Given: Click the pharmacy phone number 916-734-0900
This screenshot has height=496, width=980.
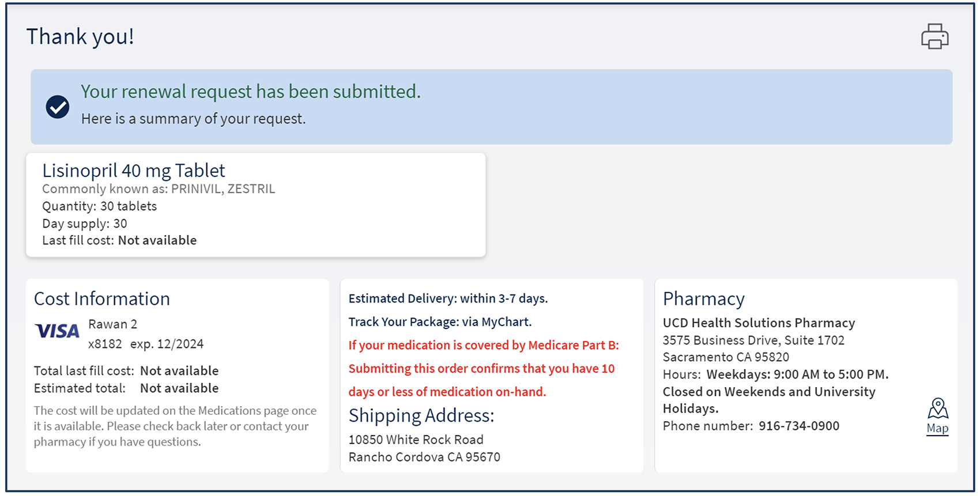Looking at the screenshot, I should (799, 426).
